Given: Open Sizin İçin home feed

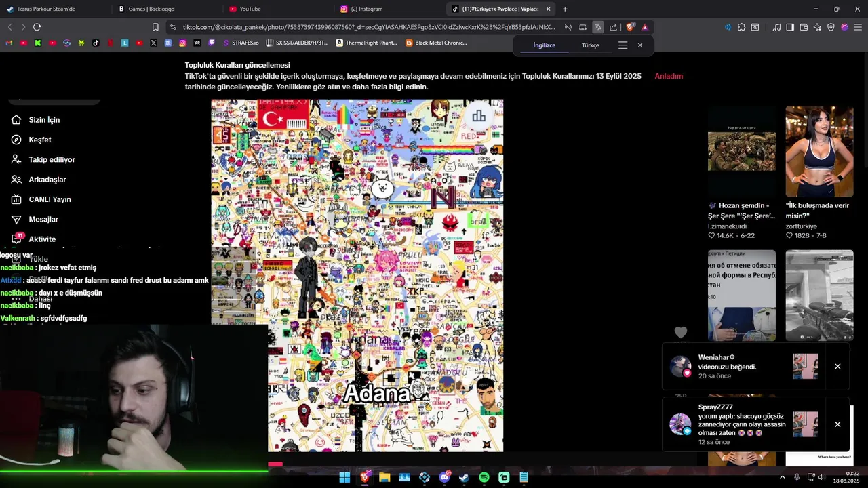Looking at the screenshot, I should coord(35,120).
